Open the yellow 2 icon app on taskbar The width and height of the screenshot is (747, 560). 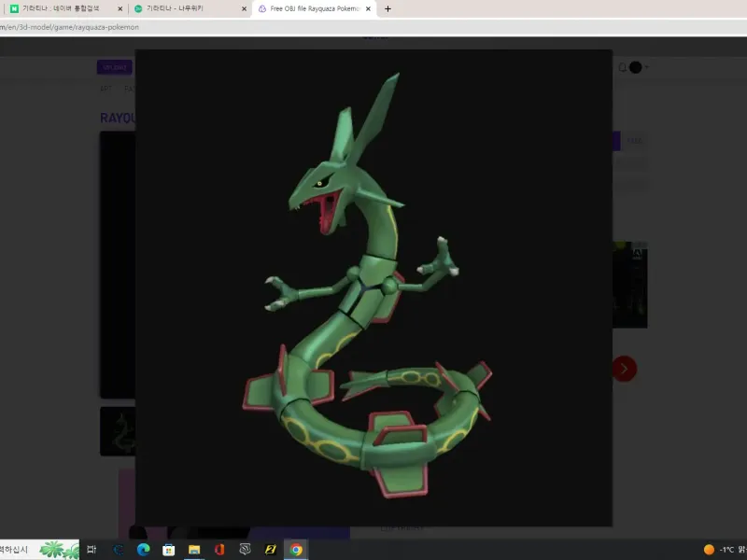click(x=270, y=550)
